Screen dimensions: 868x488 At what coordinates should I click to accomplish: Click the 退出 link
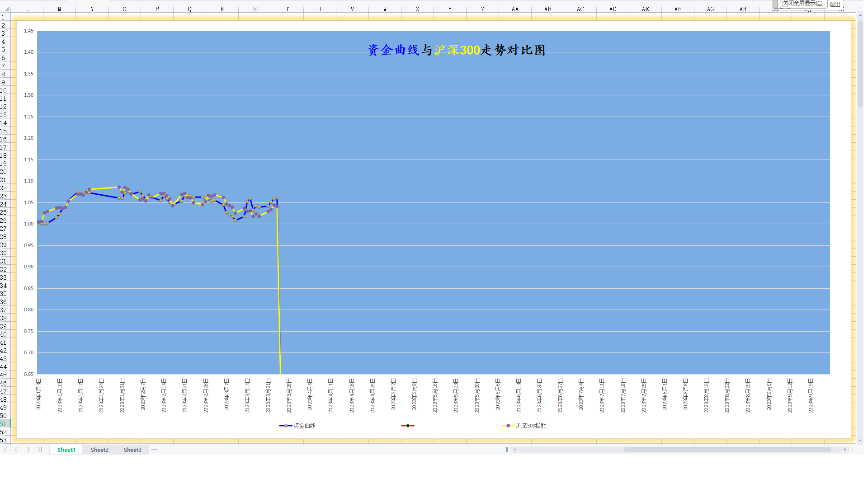(x=835, y=4)
